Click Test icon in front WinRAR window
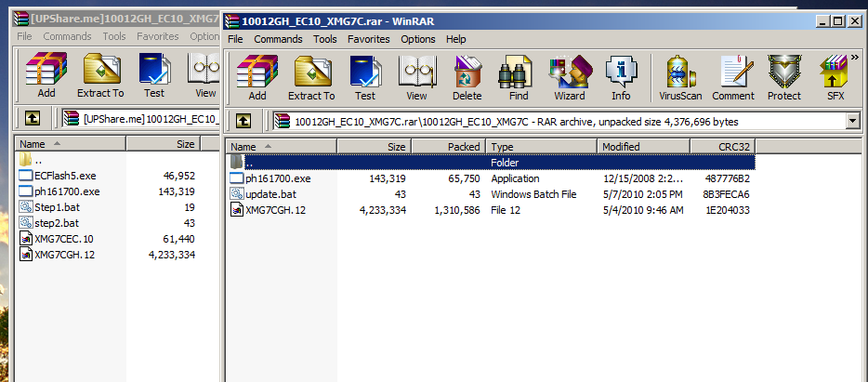The width and height of the screenshot is (868, 382). point(365,77)
